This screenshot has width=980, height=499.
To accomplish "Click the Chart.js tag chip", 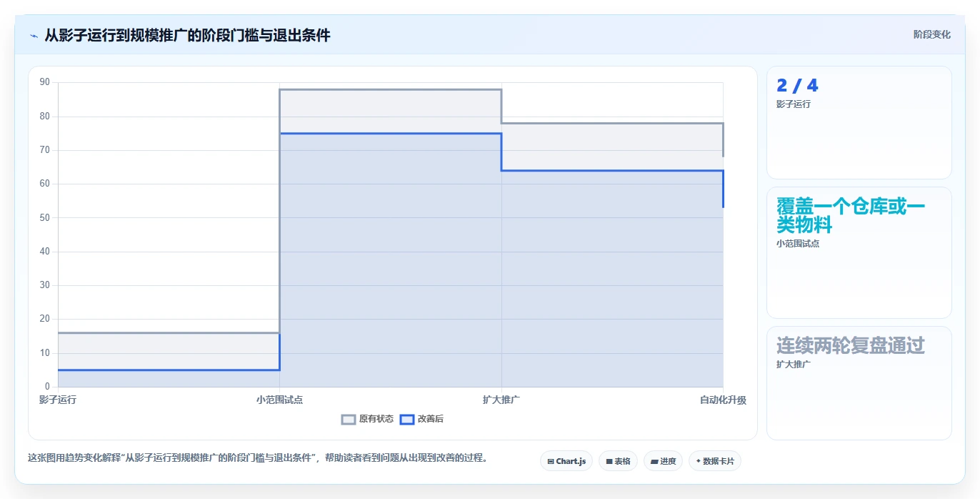I will (566, 461).
